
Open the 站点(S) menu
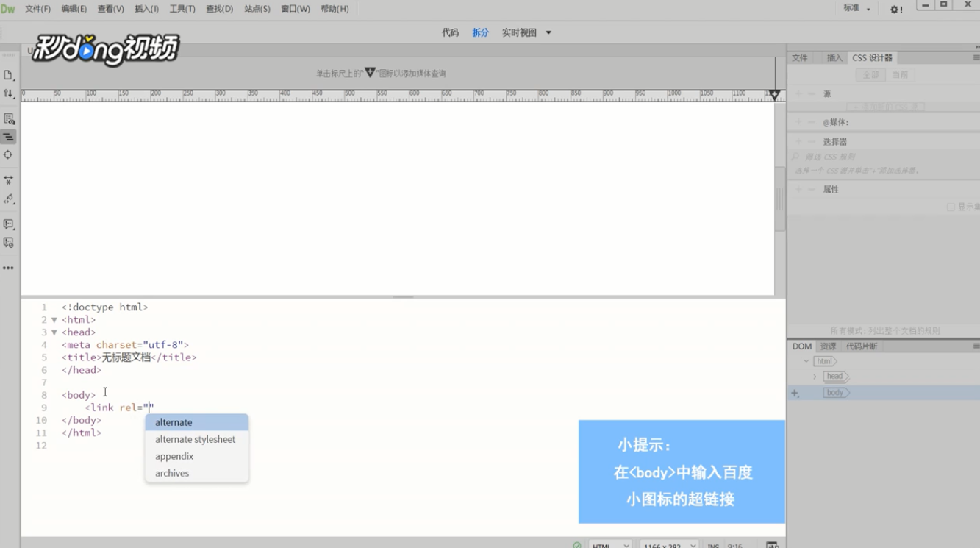point(257,9)
